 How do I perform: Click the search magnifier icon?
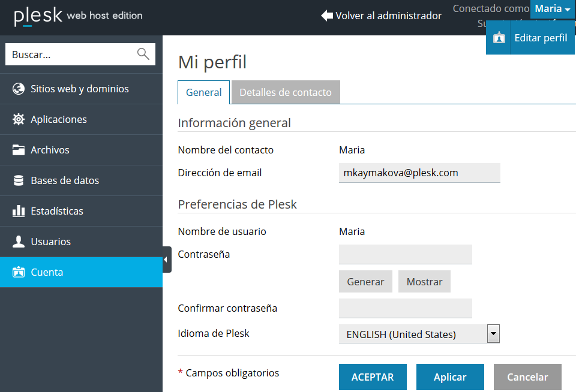coord(143,54)
